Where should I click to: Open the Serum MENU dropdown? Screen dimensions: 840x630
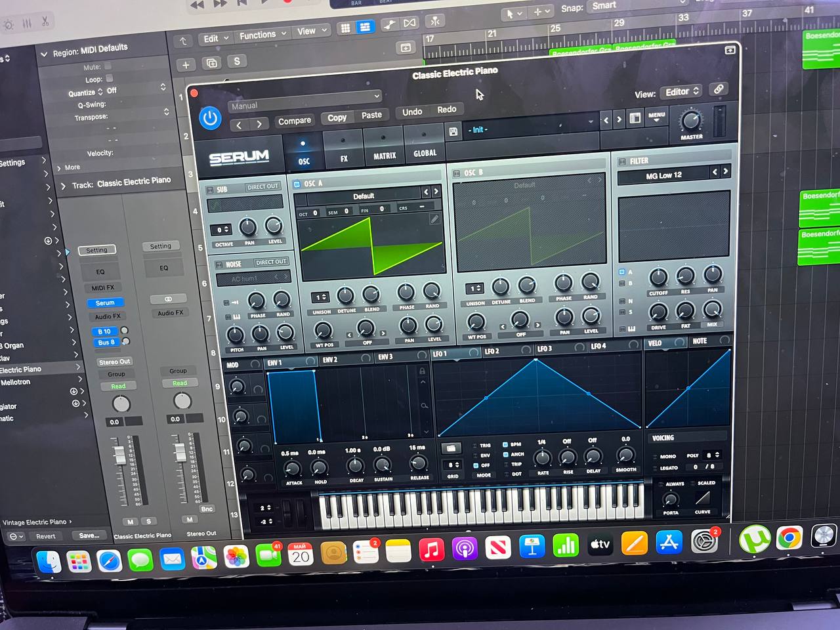[x=656, y=117]
